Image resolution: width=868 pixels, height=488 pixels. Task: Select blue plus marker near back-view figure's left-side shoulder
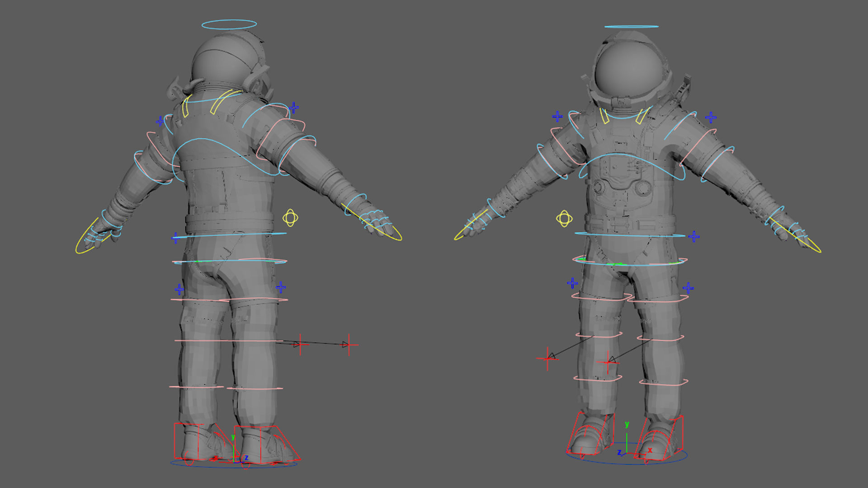pyautogui.click(x=160, y=121)
